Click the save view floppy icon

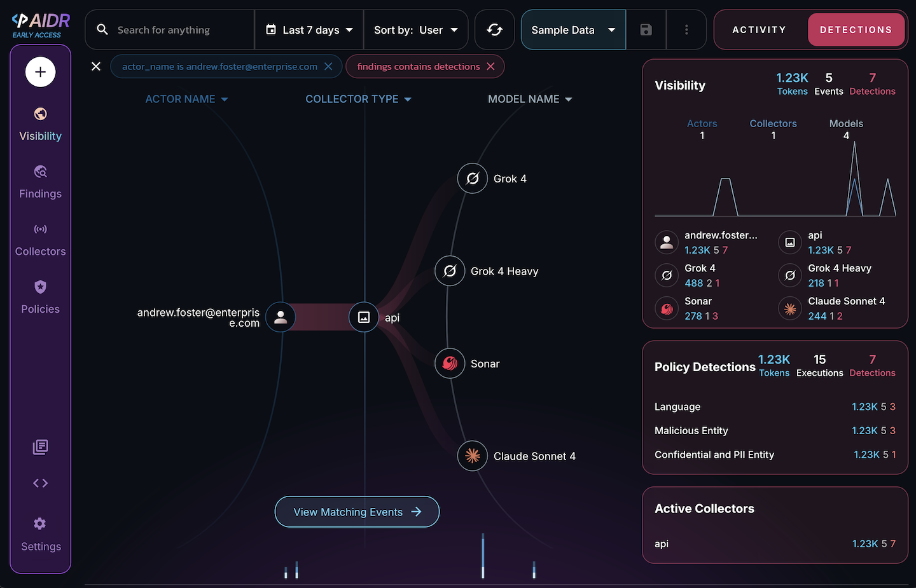pos(646,30)
